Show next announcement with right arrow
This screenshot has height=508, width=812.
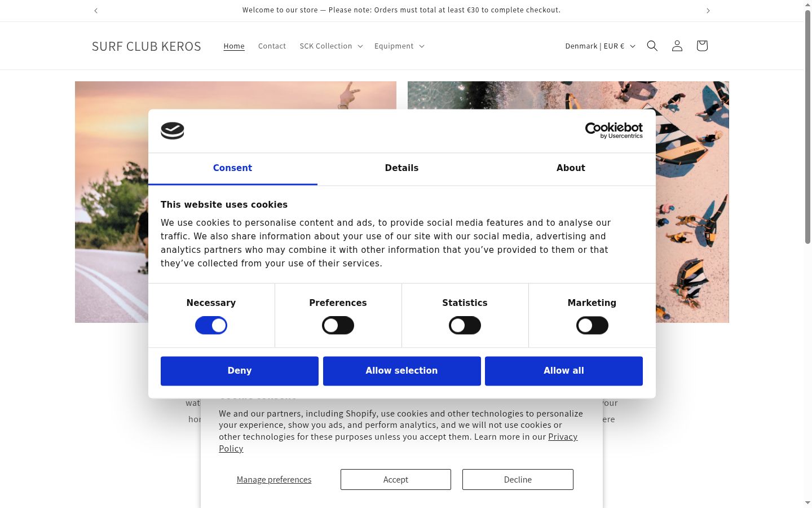[708, 11]
